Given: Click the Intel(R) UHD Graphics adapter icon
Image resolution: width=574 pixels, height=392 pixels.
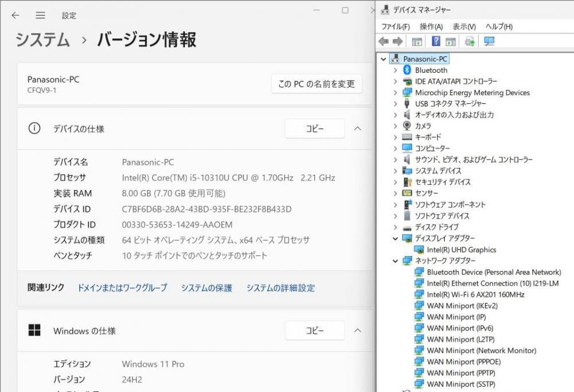Looking at the screenshot, I should [419, 250].
